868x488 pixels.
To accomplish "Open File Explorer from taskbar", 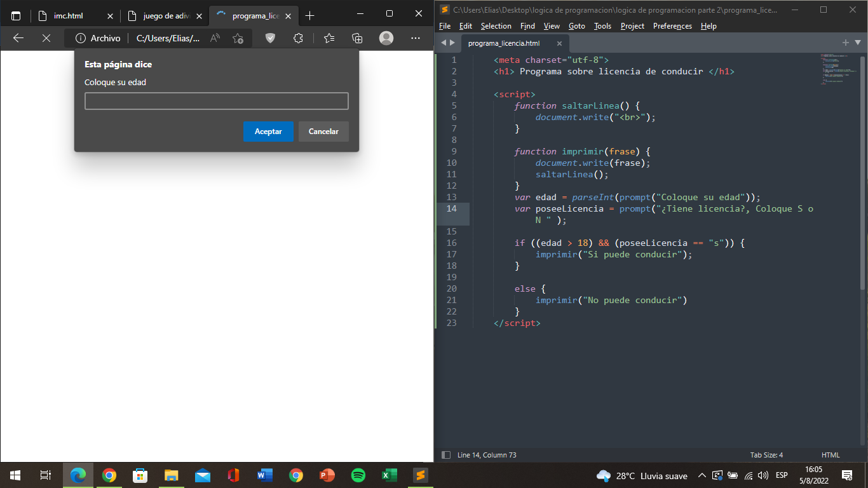I will [171, 475].
